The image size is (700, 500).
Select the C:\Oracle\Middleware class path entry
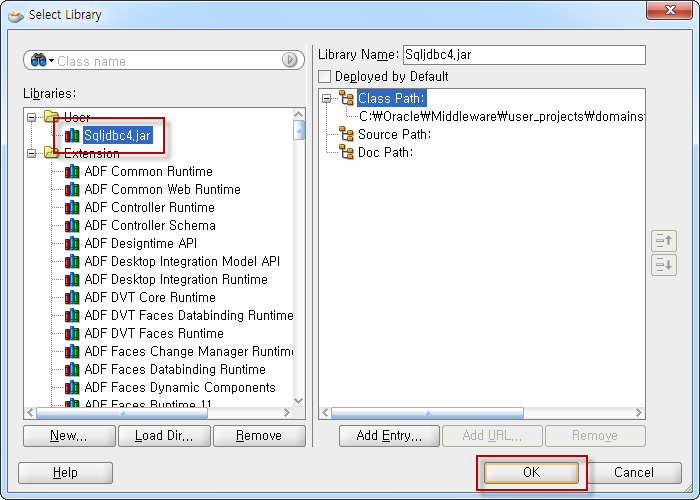click(x=501, y=117)
